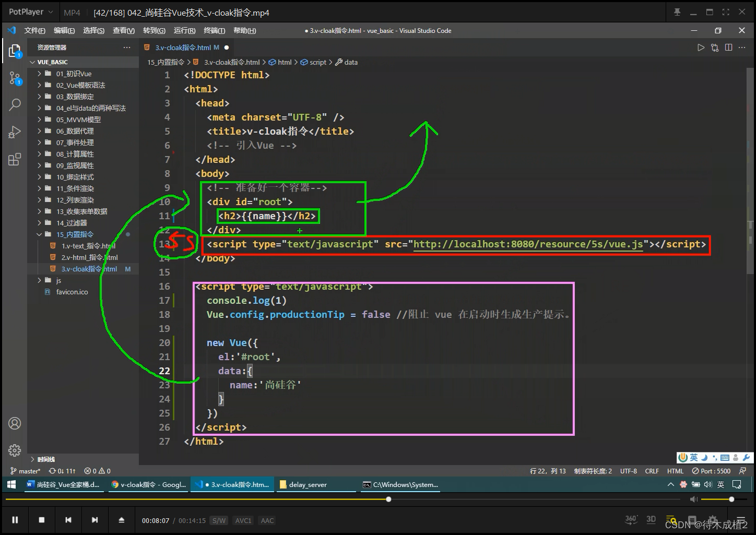This screenshot has width=756, height=535.
Task: Pin the PotPlayer window on top
Action: 677,12
